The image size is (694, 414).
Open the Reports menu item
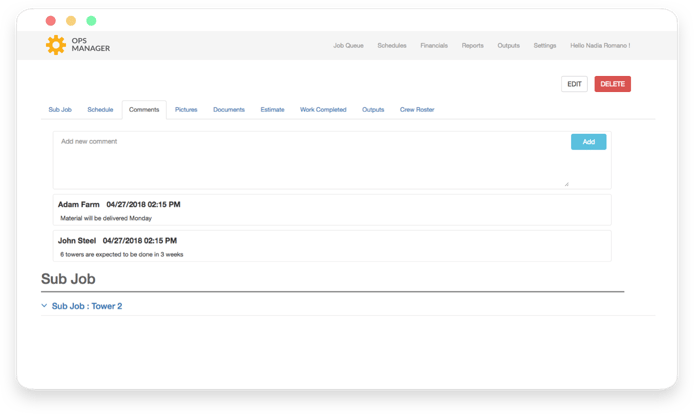472,46
